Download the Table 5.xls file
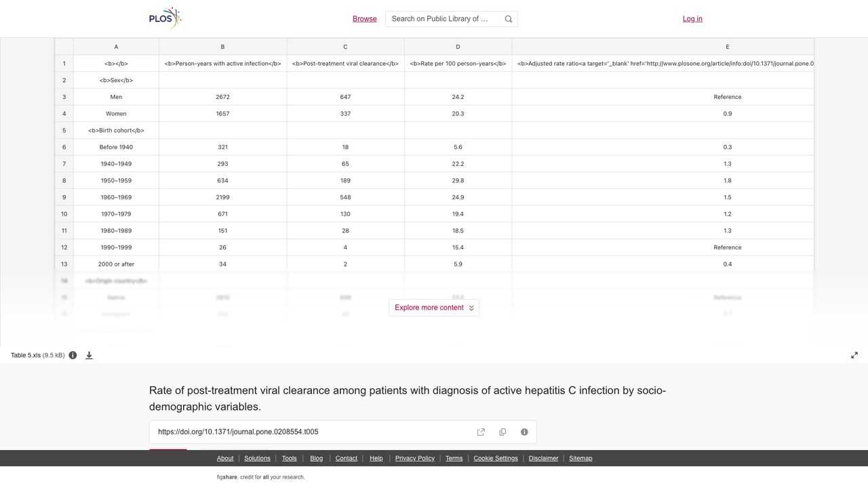Viewport: 868px width, 488px height. pyautogui.click(x=89, y=355)
